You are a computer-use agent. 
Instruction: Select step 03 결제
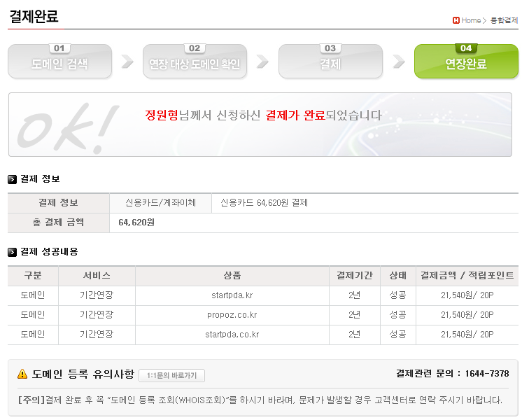(x=330, y=62)
